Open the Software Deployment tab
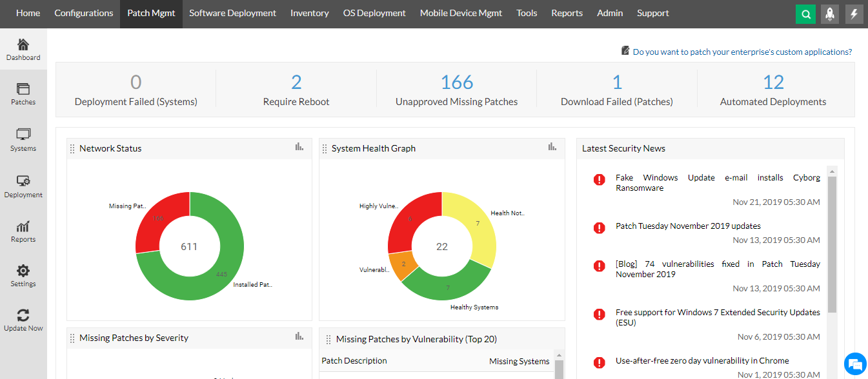Image resolution: width=868 pixels, height=379 pixels. (232, 13)
